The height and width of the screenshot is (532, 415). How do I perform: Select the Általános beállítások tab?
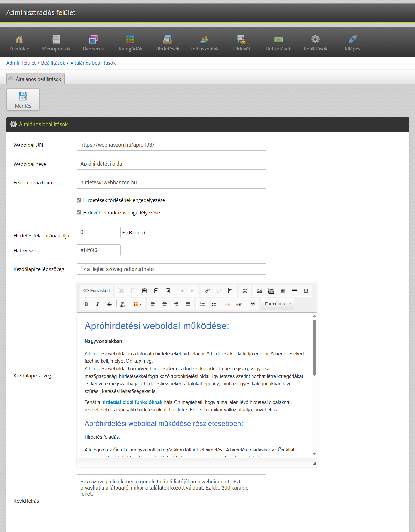(35, 79)
